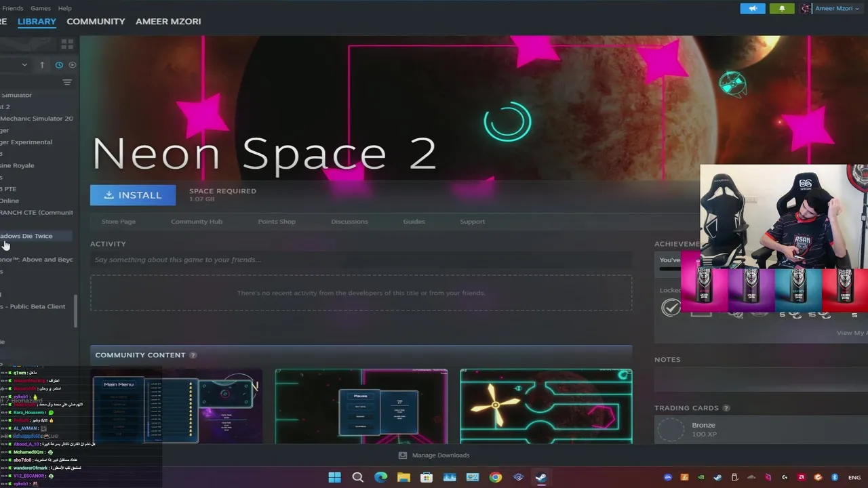The image size is (868, 488).
Task: Open the Steam announcements megaphone button
Action: [x=753, y=9]
